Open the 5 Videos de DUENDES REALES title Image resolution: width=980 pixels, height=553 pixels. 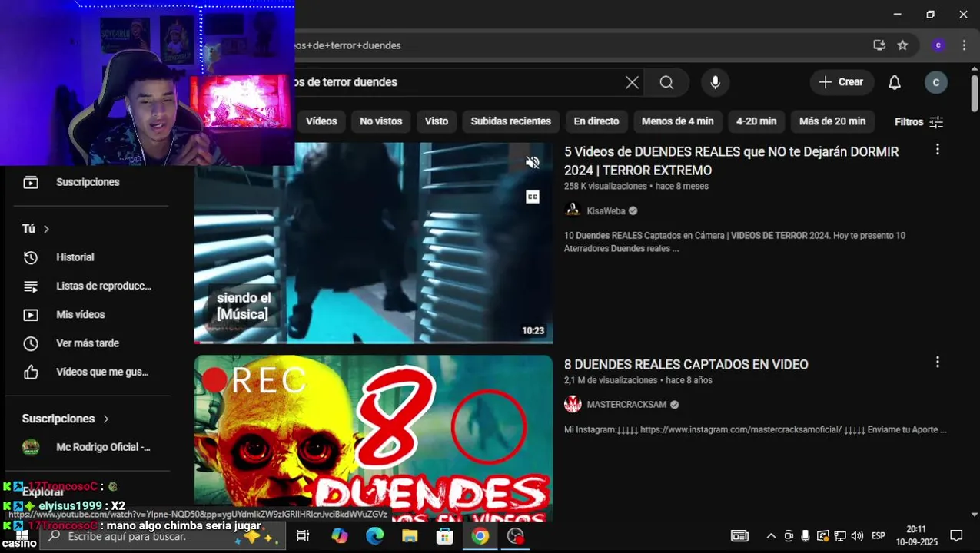(731, 161)
